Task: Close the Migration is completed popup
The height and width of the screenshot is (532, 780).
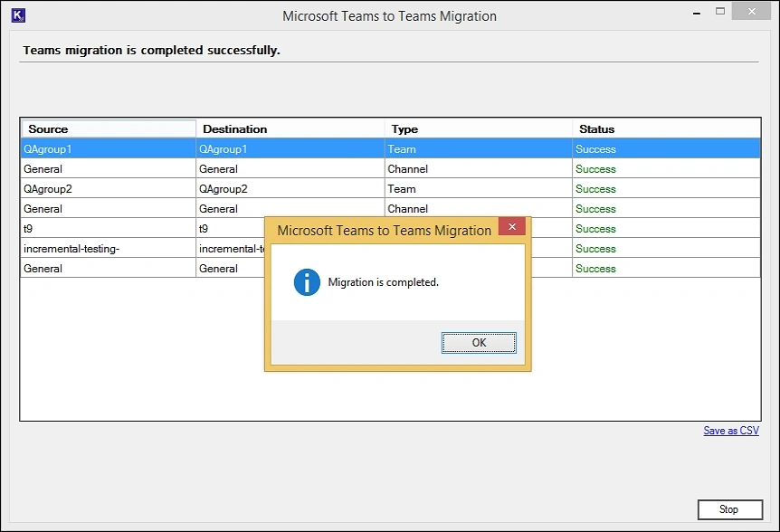Action: (x=512, y=227)
